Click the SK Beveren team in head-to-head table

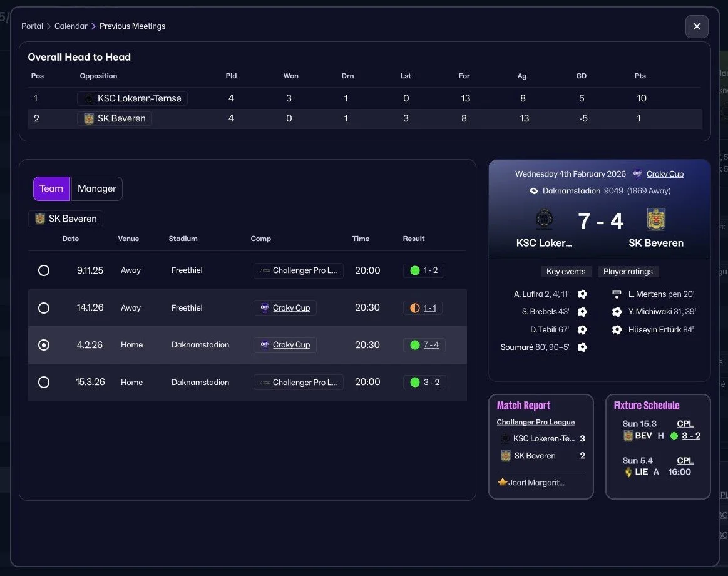pos(115,118)
